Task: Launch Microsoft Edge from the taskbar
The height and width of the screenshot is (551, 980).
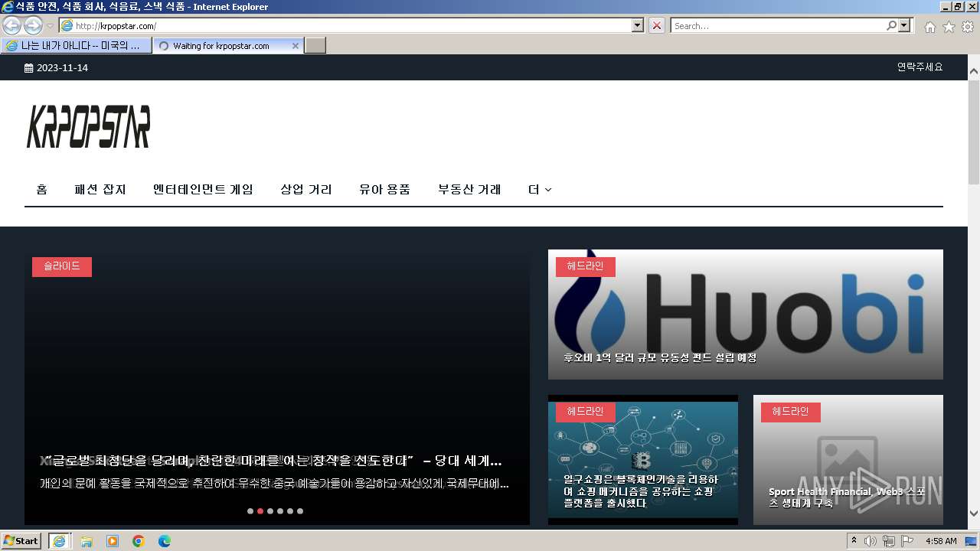Action: pyautogui.click(x=165, y=541)
